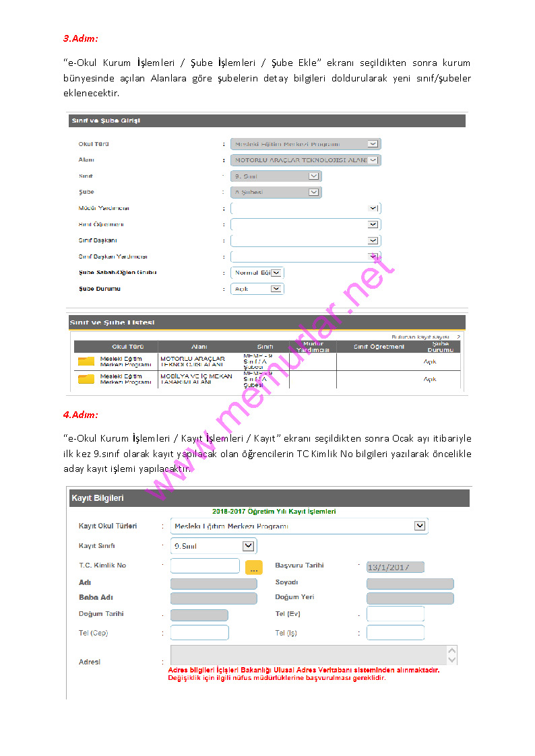Open the Okul Türü dropdown
The width and height of the screenshot is (535, 756).
coord(305,144)
